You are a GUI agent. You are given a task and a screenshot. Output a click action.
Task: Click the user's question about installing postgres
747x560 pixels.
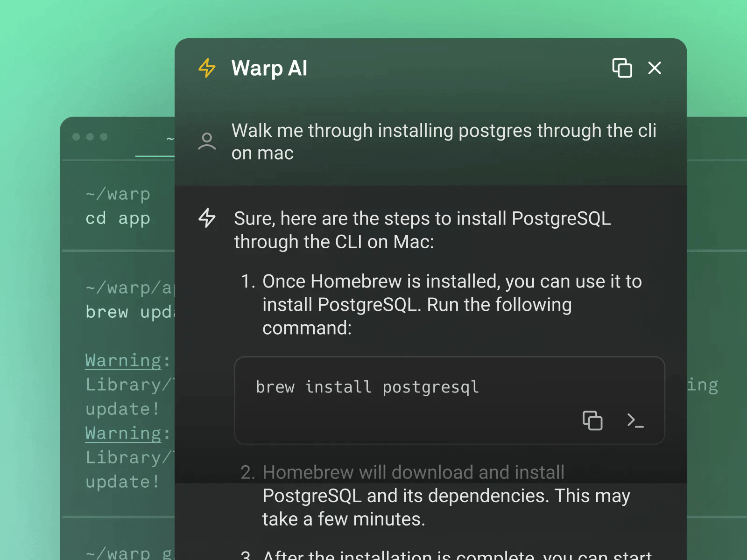445,141
